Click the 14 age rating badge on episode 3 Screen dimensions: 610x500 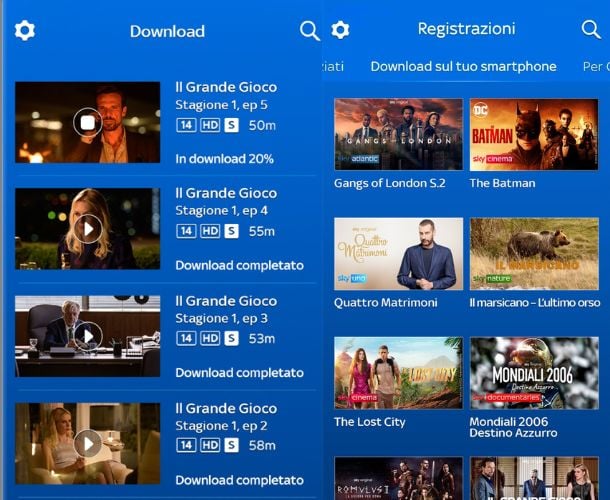[x=186, y=339]
